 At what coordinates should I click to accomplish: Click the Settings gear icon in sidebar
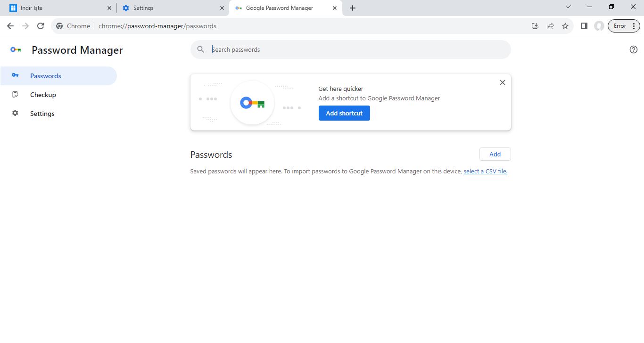15,113
